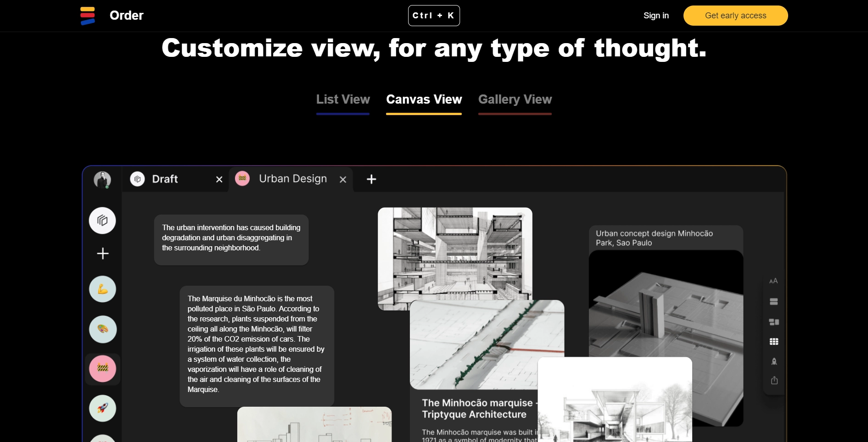Click the Sign in link

(x=656, y=15)
